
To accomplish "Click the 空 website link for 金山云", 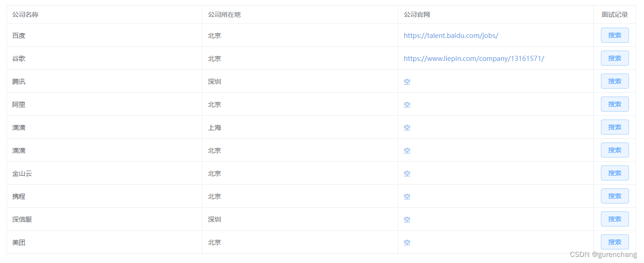I will tap(407, 173).
